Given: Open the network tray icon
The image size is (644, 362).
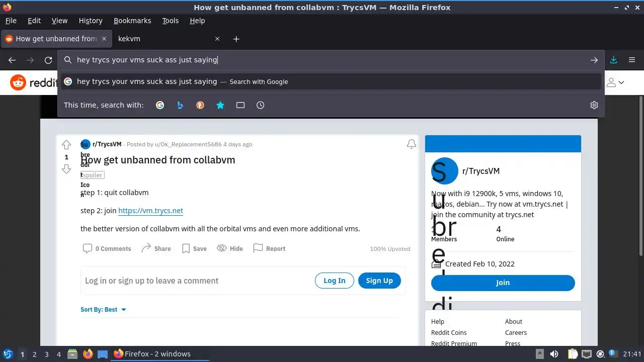Looking at the screenshot, I should click(587, 354).
